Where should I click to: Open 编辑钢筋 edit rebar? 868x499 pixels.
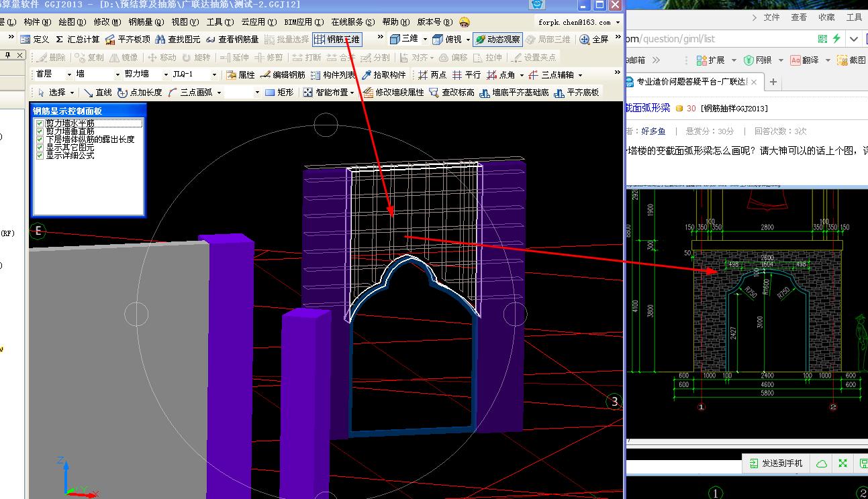point(283,74)
